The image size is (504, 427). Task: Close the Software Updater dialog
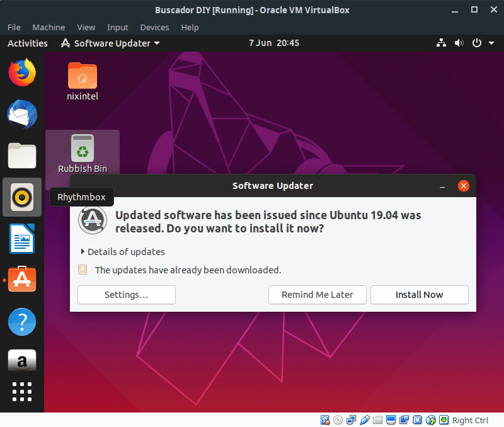click(463, 186)
